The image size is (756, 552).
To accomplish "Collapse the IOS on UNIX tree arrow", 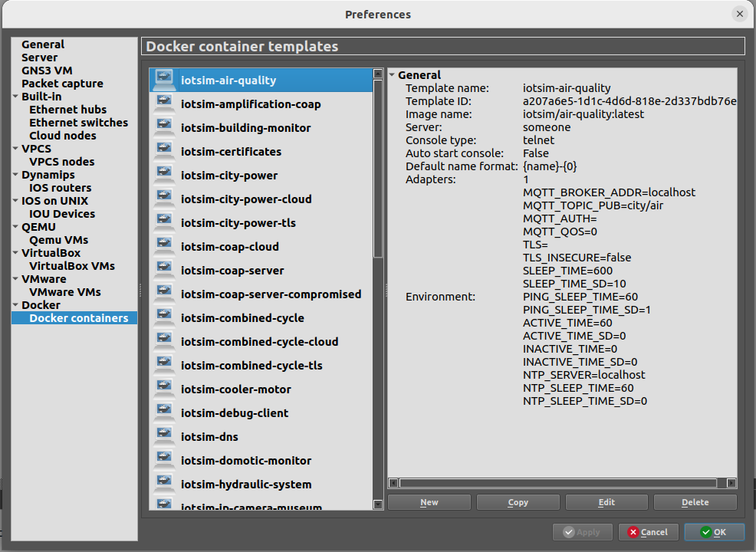I will tap(15, 201).
